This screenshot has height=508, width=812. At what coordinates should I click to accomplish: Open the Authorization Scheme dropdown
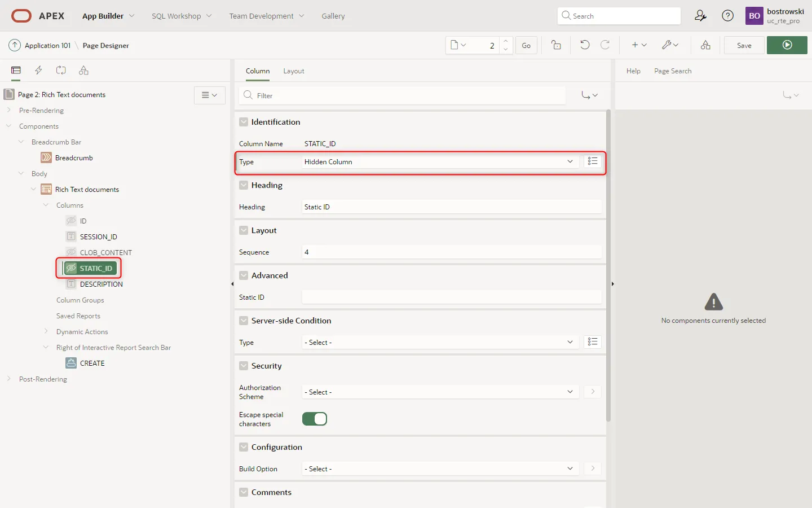coord(440,392)
